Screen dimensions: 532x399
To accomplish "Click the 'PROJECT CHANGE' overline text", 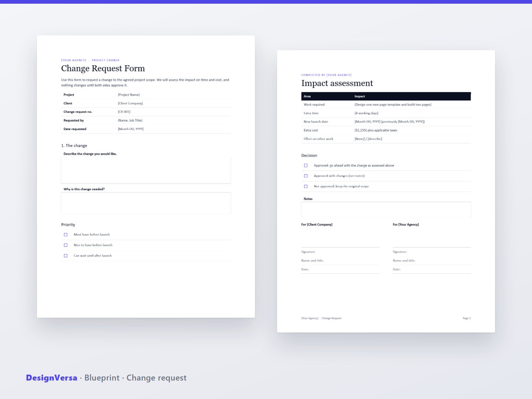I will click(106, 60).
